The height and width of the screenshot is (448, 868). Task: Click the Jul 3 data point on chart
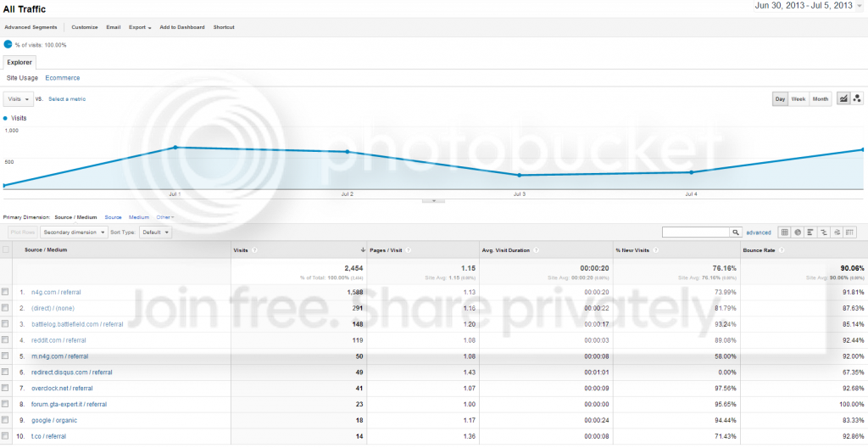tap(520, 175)
